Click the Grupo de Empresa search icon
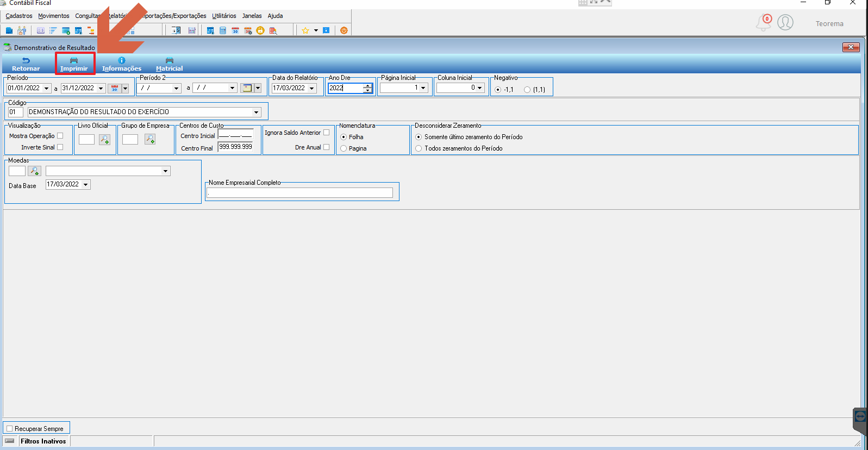868x450 pixels. (x=150, y=140)
